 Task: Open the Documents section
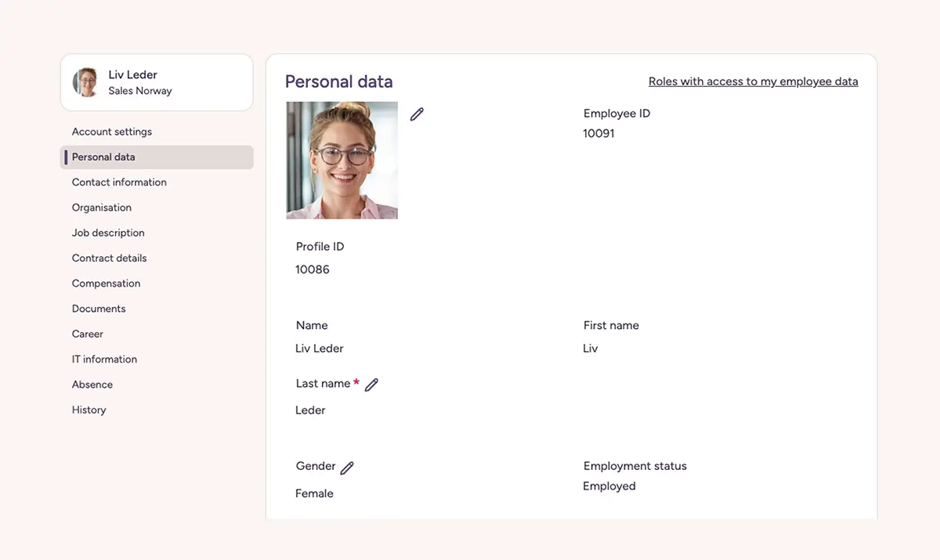click(x=99, y=309)
